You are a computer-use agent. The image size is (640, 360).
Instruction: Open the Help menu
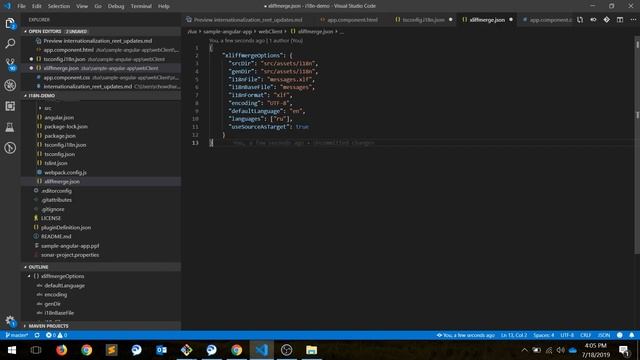tap(164, 6)
